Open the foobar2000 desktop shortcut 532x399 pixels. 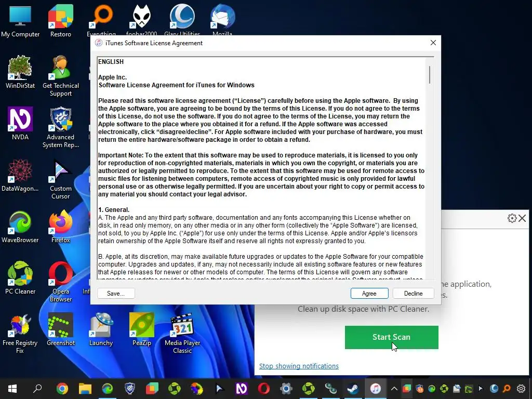(141, 20)
